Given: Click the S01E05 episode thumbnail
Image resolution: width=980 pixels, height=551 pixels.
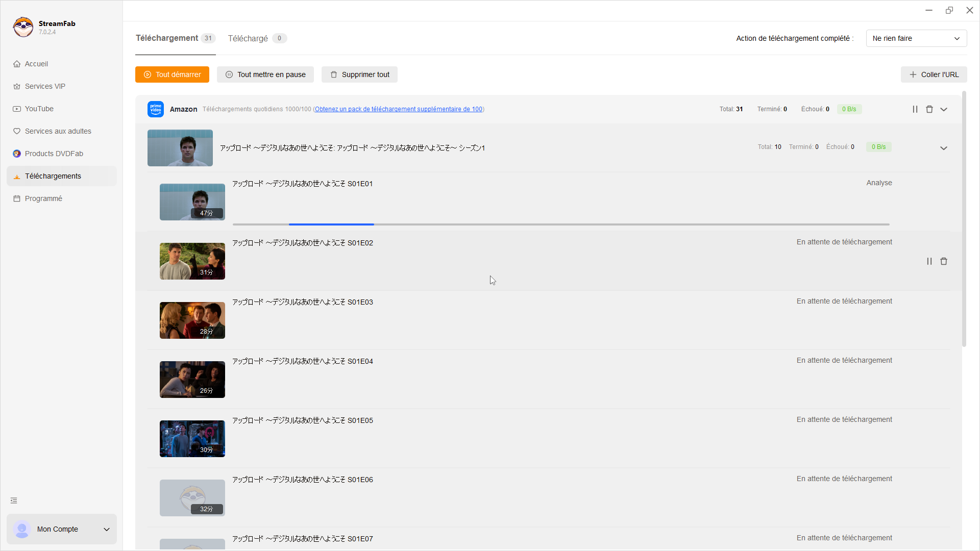Looking at the screenshot, I should click(x=192, y=439).
